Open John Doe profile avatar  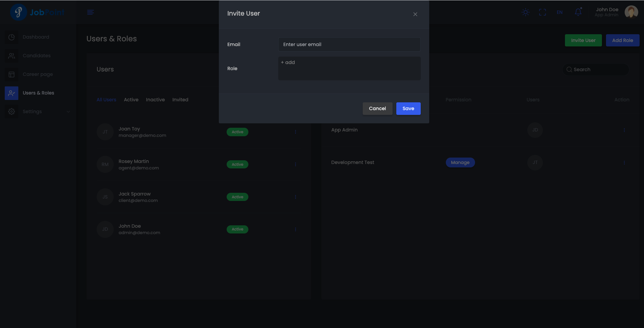631,12
